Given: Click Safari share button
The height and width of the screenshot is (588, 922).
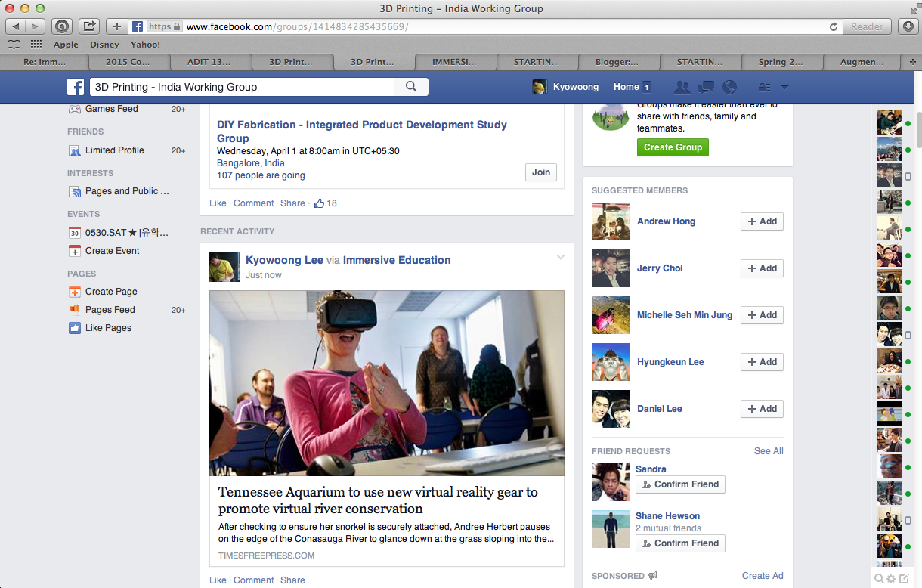Looking at the screenshot, I should [x=89, y=26].
